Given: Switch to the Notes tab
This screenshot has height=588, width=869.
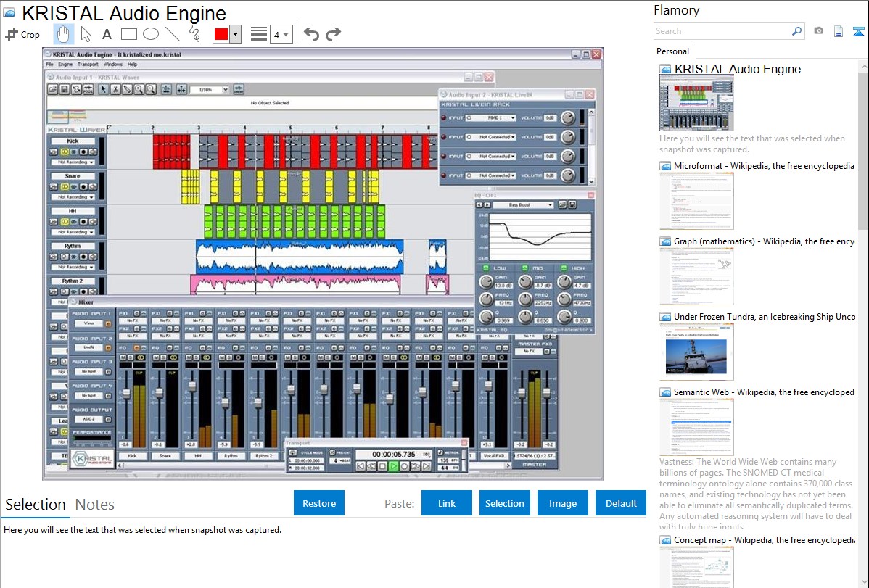Looking at the screenshot, I should pyautogui.click(x=94, y=505).
